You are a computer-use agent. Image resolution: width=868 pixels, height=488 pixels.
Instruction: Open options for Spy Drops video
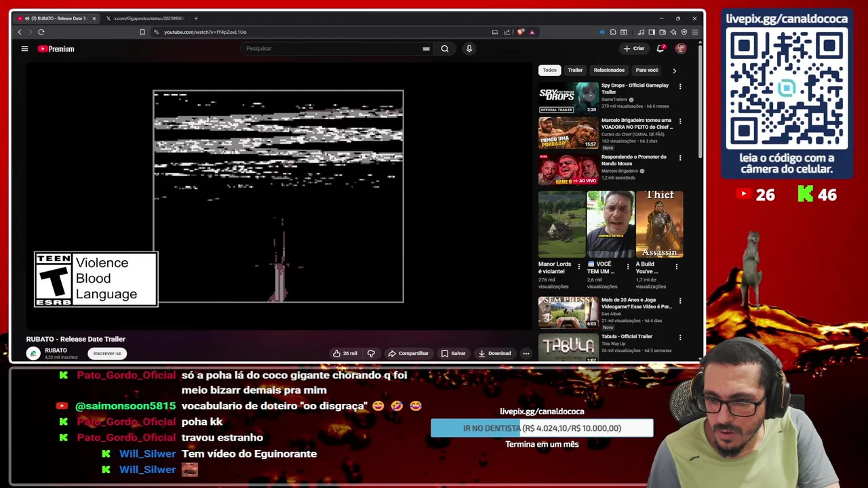pos(680,86)
